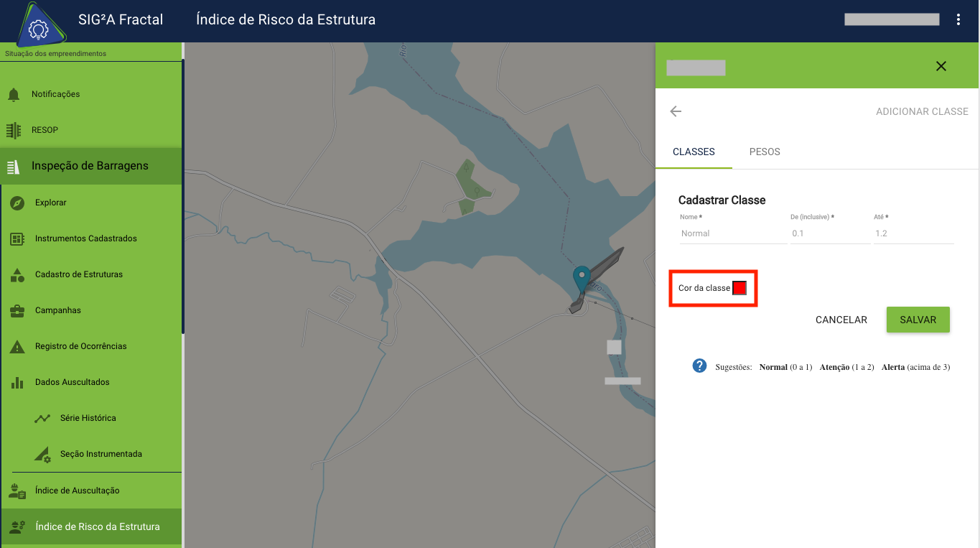Open the Campanhas briefcase icon
Image resolution: width=980 pixels, height=548 pixels.
(x=18, y=310)
